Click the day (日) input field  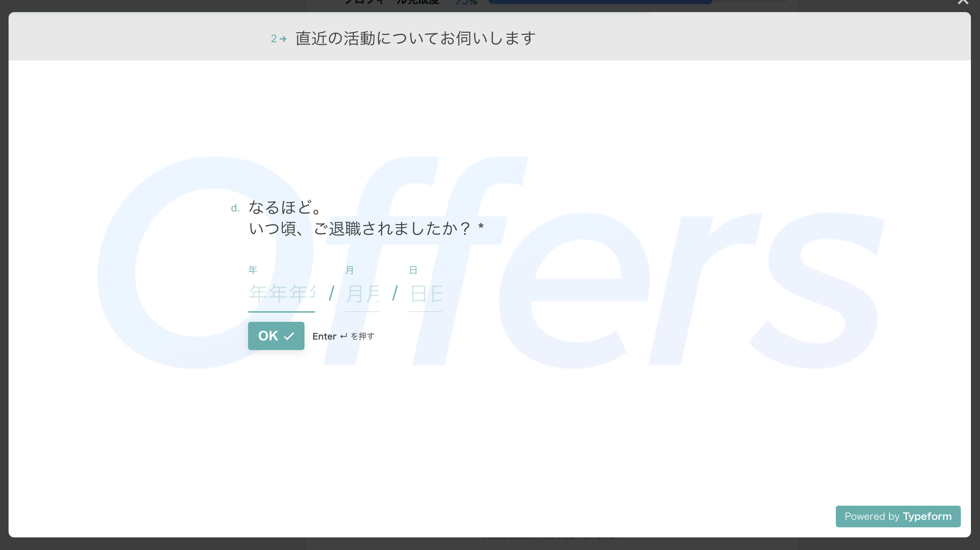pyautogui.click(x=425, y=294)
